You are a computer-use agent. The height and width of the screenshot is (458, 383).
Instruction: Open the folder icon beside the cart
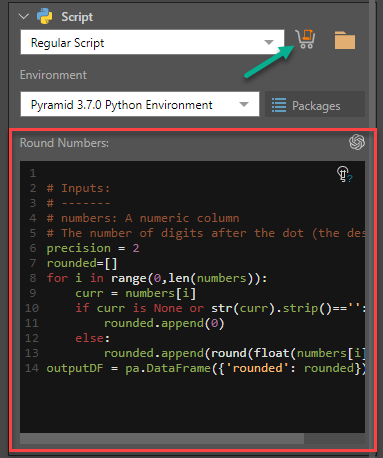(345, 40)
